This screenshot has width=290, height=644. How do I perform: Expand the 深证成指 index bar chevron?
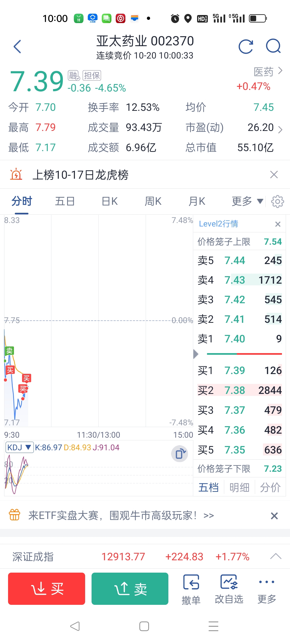point(276,556)
